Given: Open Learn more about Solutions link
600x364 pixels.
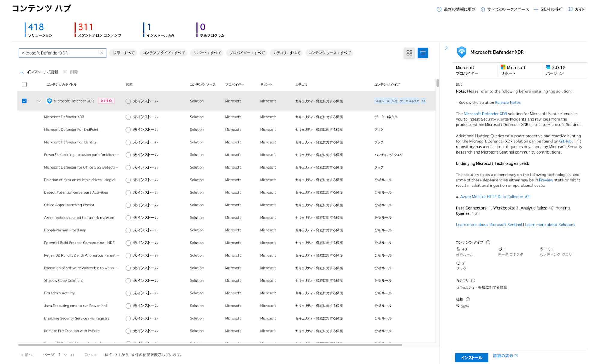Looking at the screenshot, I should point(550,225).
